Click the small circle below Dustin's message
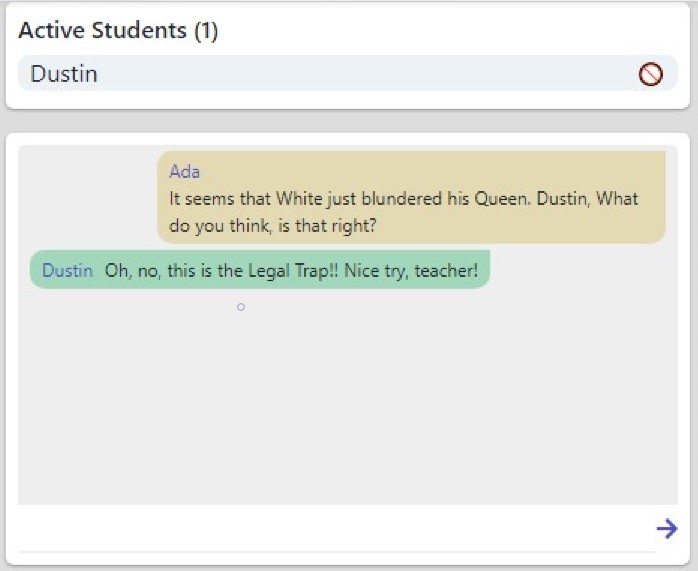The image size is (698, 571). point(241,307)
